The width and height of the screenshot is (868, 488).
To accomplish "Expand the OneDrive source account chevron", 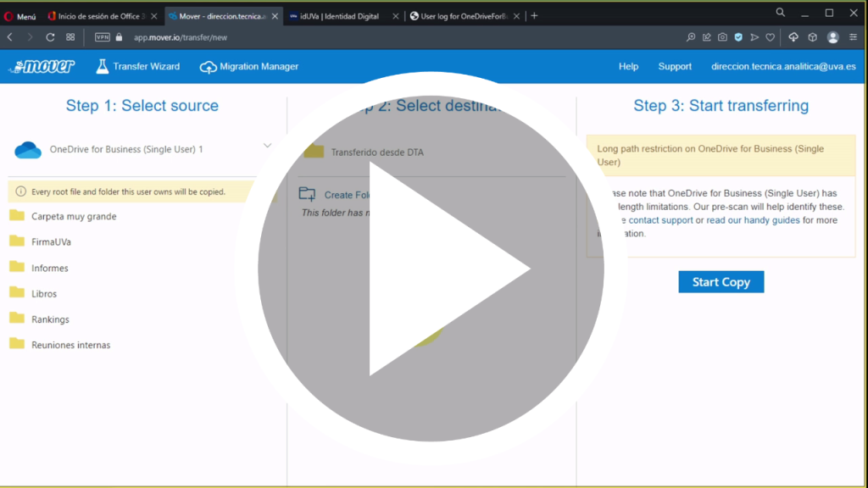I will coord(268,145).
